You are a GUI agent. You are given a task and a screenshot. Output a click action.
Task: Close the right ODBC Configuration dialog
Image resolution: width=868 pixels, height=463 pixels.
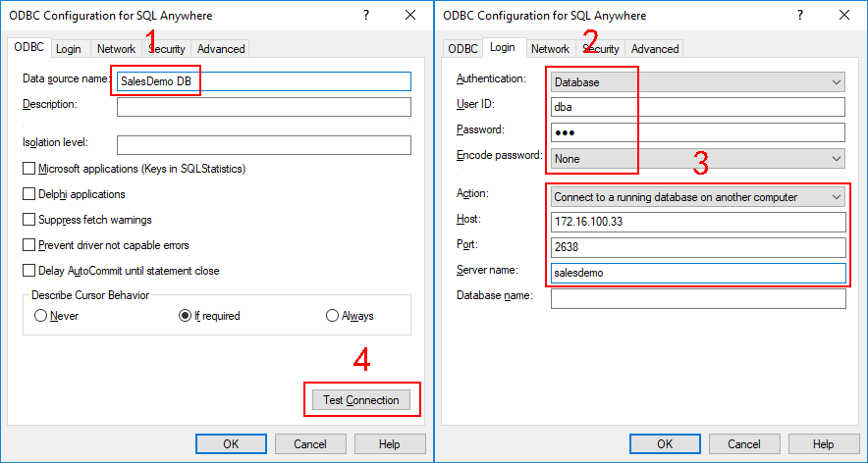(x=844, y=16)
